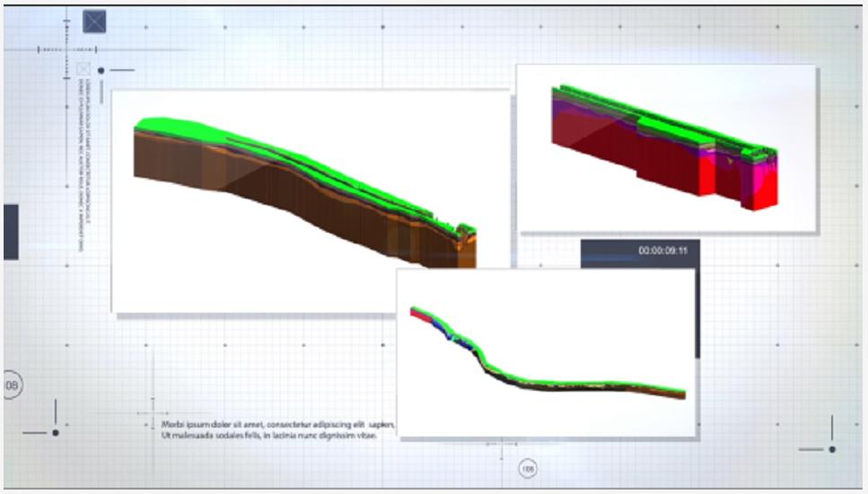The image size is (868, 494).
Task: Click the dark rectangle tab on left edge
Action: [10, 232]
